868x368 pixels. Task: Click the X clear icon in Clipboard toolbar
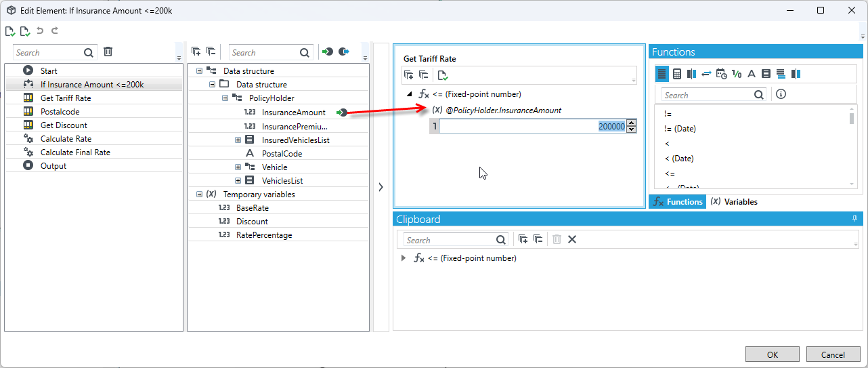(x=571, y=239)
